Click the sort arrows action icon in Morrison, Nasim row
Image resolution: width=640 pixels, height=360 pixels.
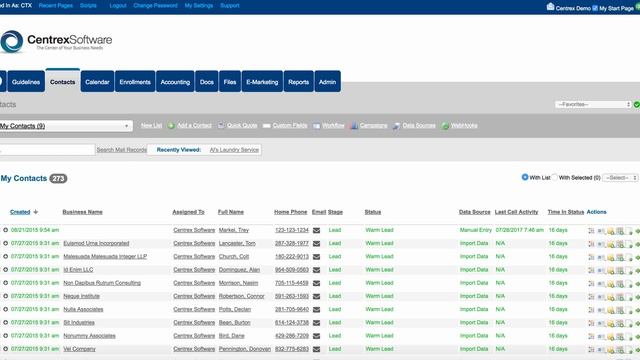point(591,283)
